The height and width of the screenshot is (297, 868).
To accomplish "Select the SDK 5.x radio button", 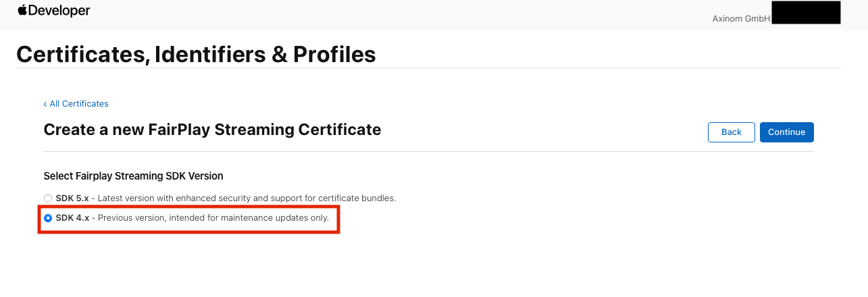I will pos(48,198).
